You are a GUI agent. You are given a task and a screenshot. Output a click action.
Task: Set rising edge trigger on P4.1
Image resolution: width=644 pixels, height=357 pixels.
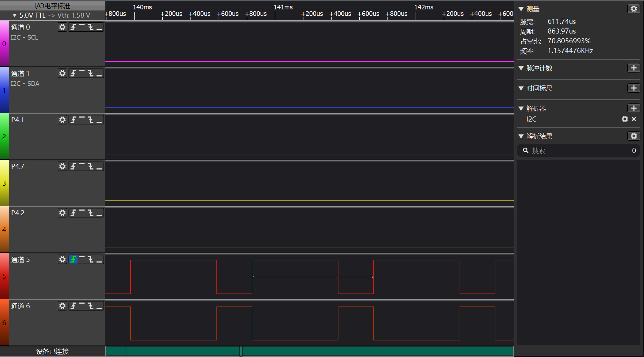point(73,120)
